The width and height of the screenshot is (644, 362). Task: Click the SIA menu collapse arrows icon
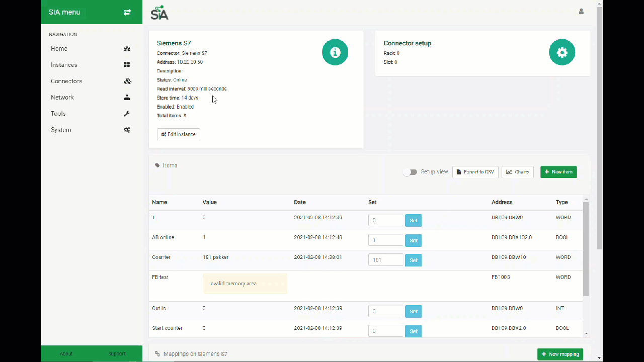click(x=127, y=12)
